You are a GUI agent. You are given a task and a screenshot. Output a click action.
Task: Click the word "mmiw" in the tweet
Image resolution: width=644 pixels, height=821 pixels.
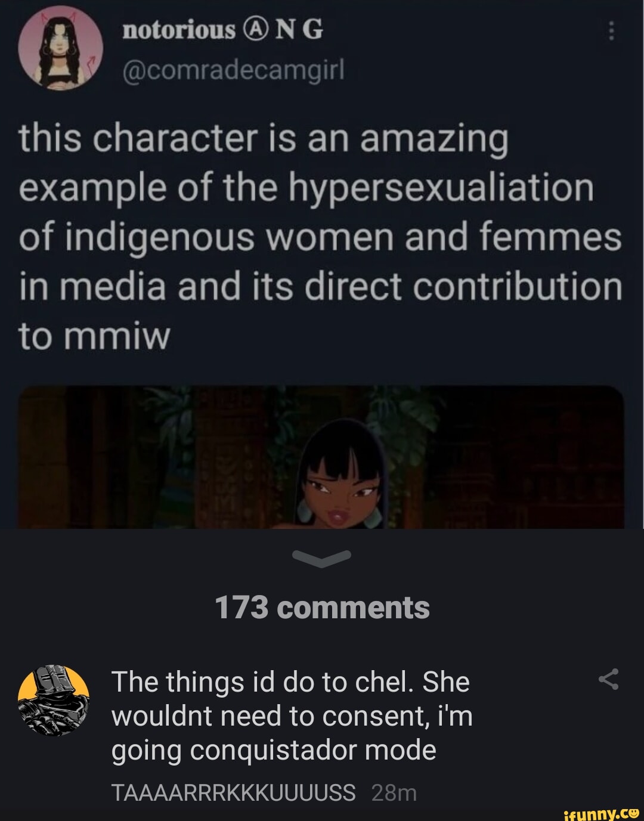126,336
